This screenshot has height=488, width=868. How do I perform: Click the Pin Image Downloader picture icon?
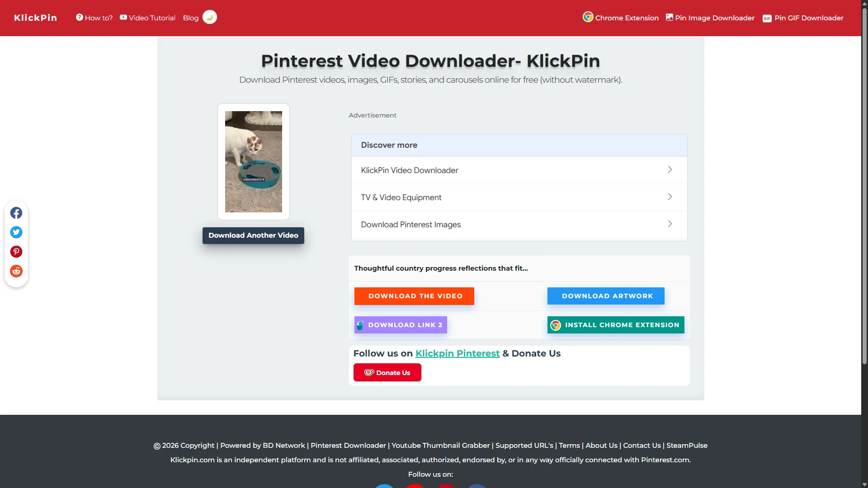coord(670,17)
